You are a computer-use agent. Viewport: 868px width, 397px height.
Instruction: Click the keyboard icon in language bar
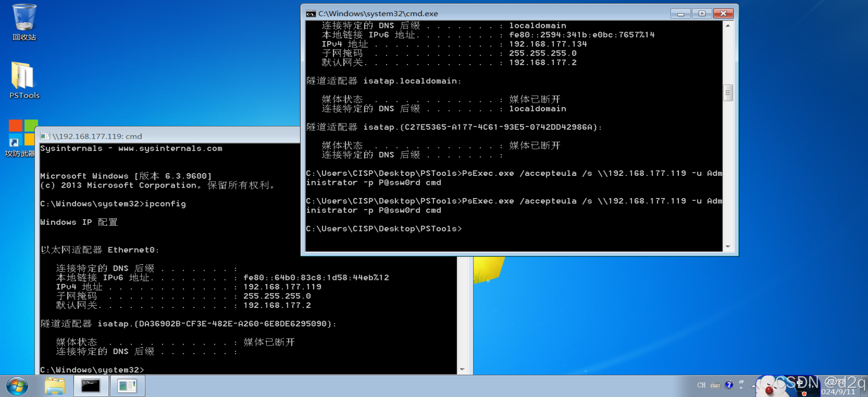(x=715, y=385)
